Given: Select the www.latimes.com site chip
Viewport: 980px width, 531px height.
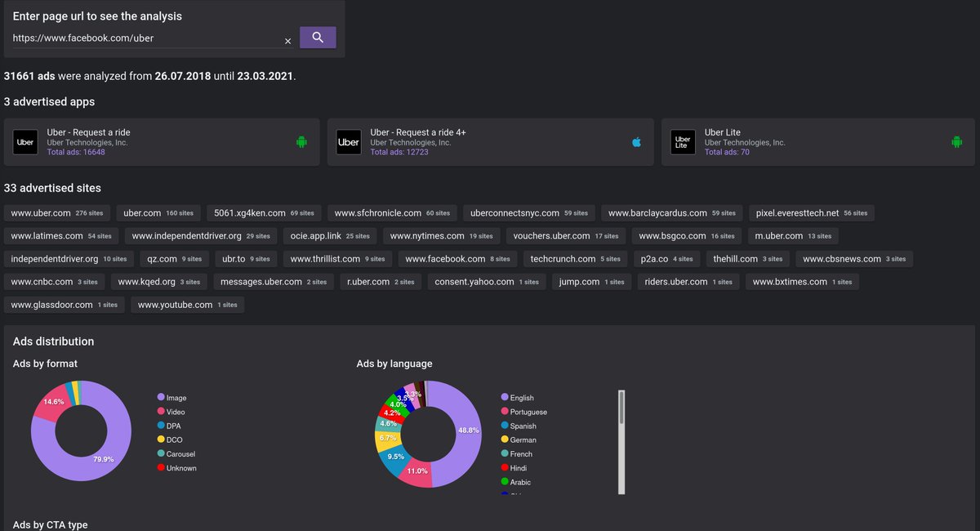Looking at the screenshot, I should click(61, 236).
